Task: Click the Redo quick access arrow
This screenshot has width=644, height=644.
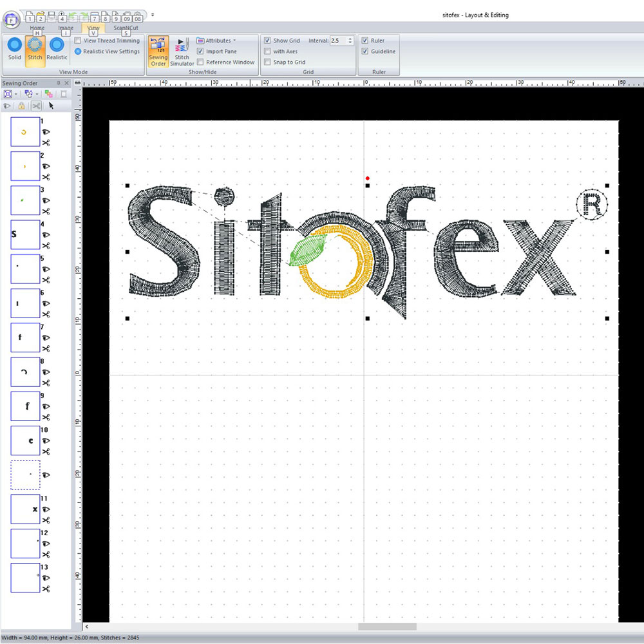Action: [83, 17]
